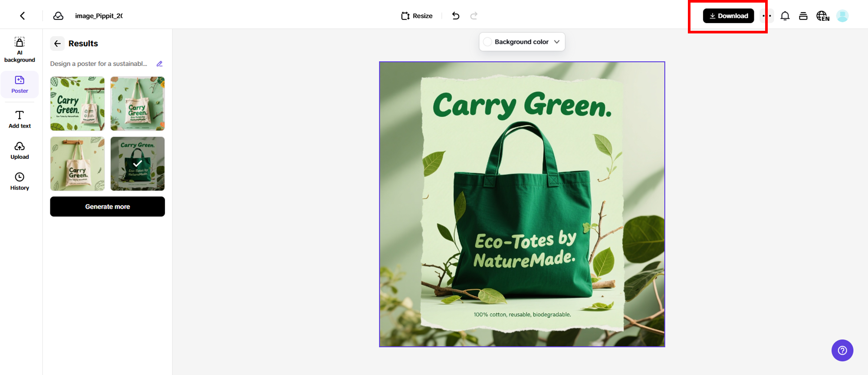This screenshot has width=868, height=375.
Task: Click the white Background color swatch
Action: click(487, 42)
